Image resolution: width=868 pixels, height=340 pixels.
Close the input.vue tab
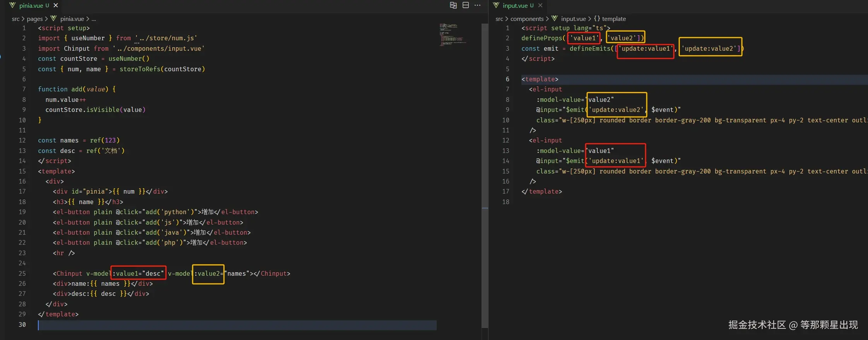[x=540, y=5]
